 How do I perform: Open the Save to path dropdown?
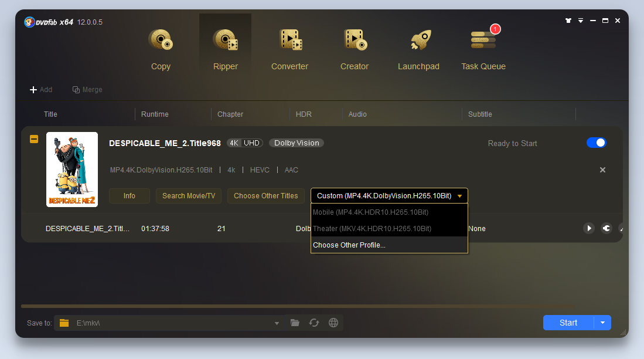point(277,323)
